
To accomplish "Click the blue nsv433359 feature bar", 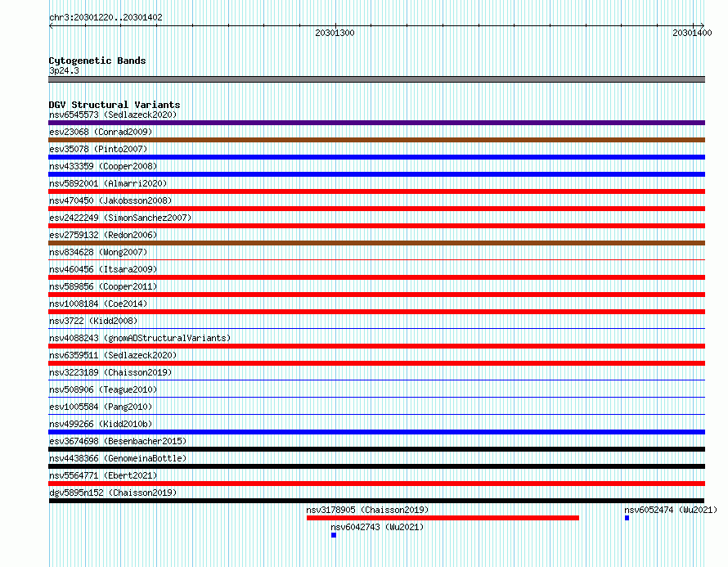I will [x=376, y=174].
